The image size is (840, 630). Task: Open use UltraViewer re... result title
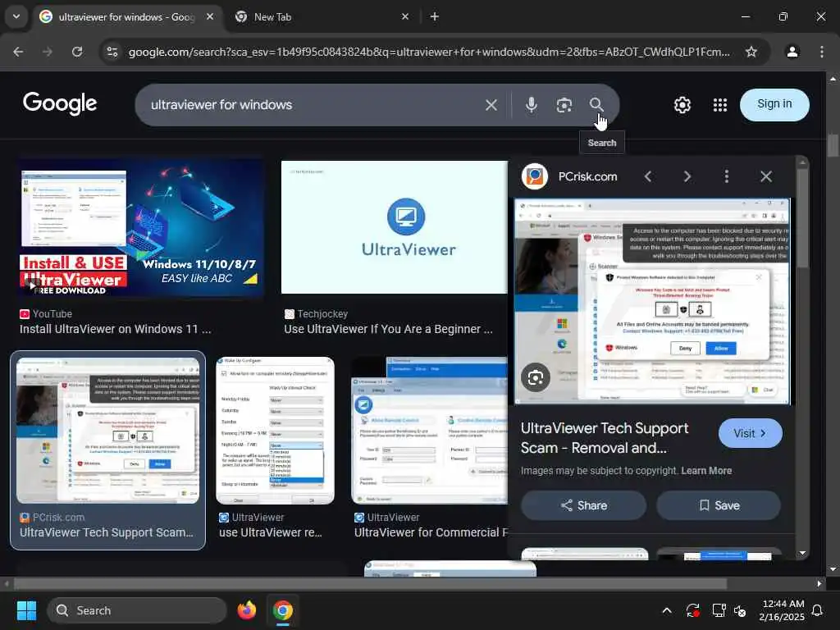pos(271,532)
